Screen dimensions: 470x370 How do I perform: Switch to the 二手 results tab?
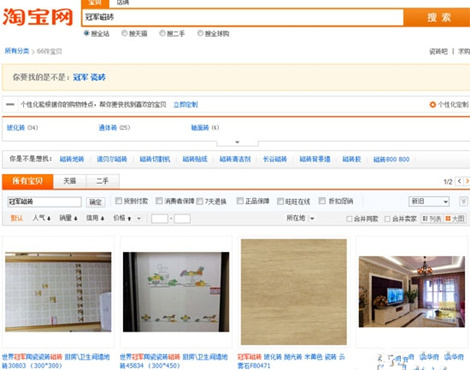102,181
